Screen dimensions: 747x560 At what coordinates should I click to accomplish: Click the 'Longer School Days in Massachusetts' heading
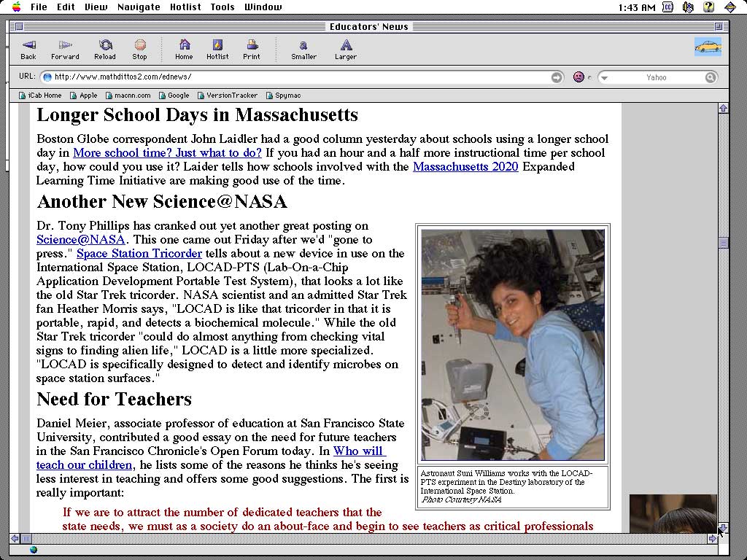pyautogui.click(x=197, y=114)
